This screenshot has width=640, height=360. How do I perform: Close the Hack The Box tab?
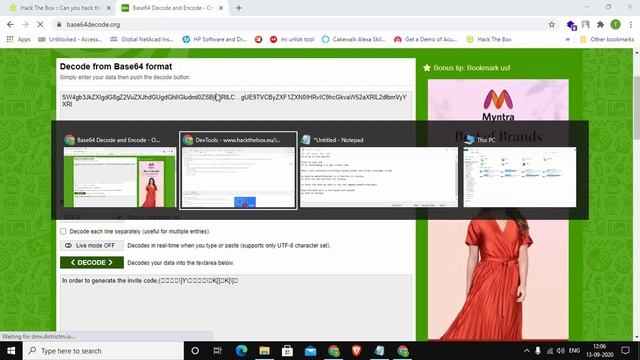pyautogui.click(x=109, y=8)
